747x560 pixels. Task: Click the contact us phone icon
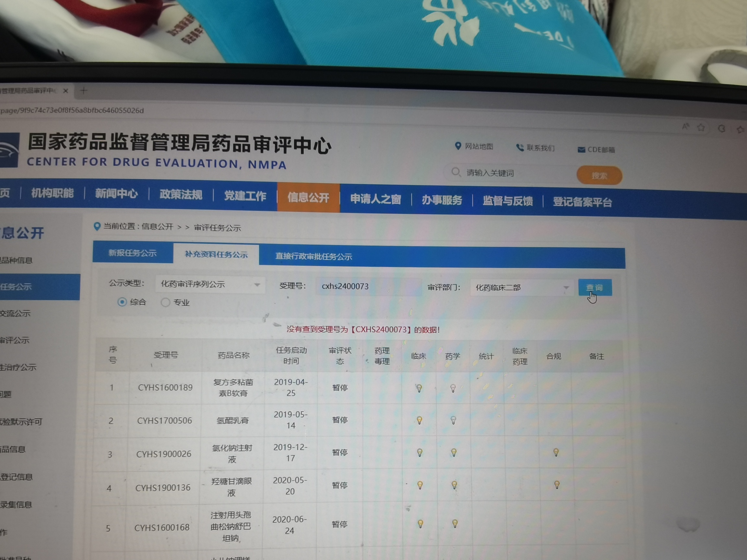tap(520, 147)
